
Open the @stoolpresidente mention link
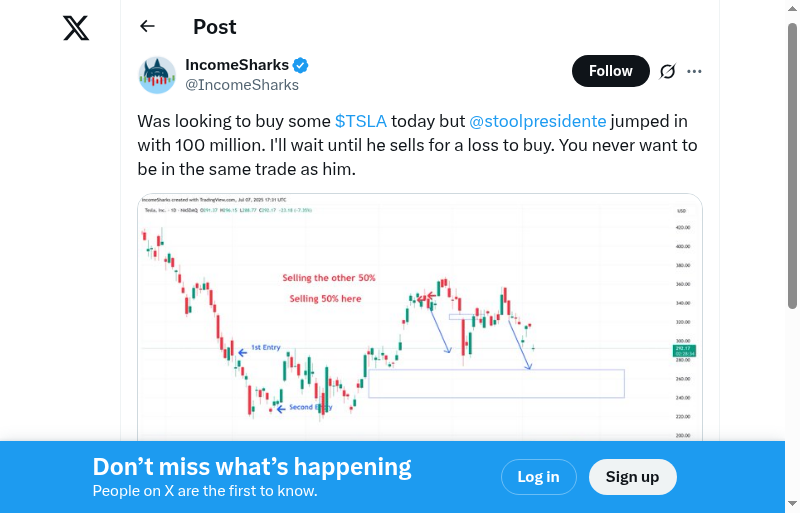[538, 121]
